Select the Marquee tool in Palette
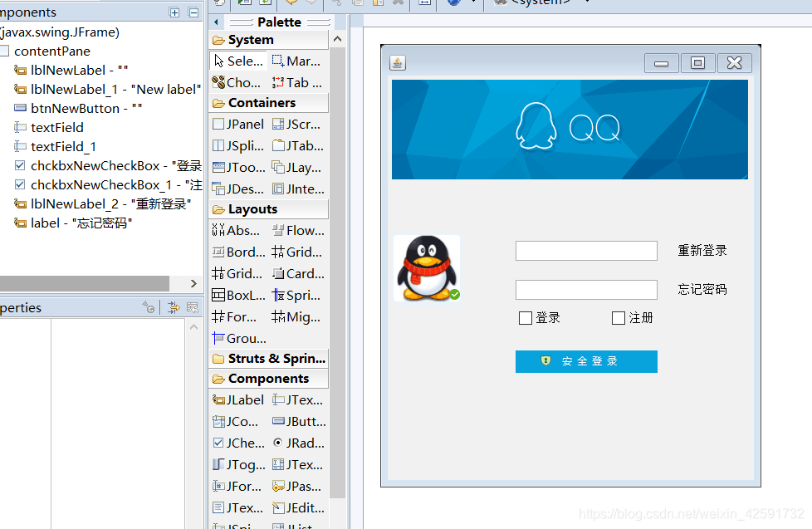The width and height of the screenshot is (812, 529). 297,61
